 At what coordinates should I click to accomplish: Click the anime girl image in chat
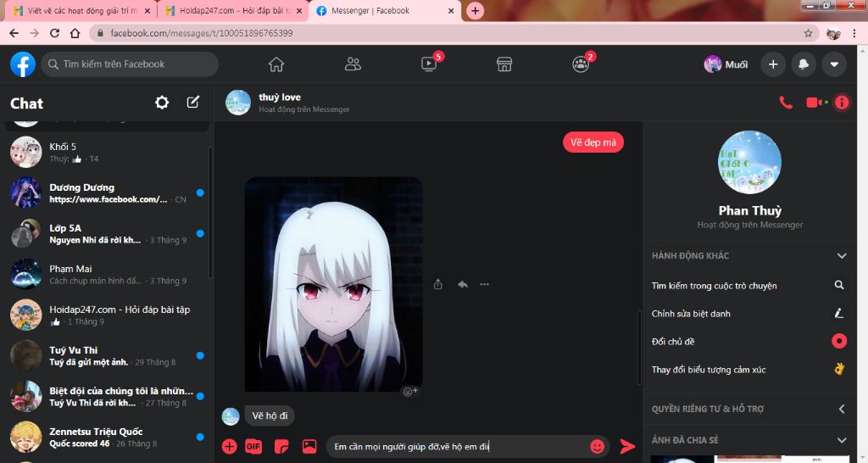click(x=333, y=284)
